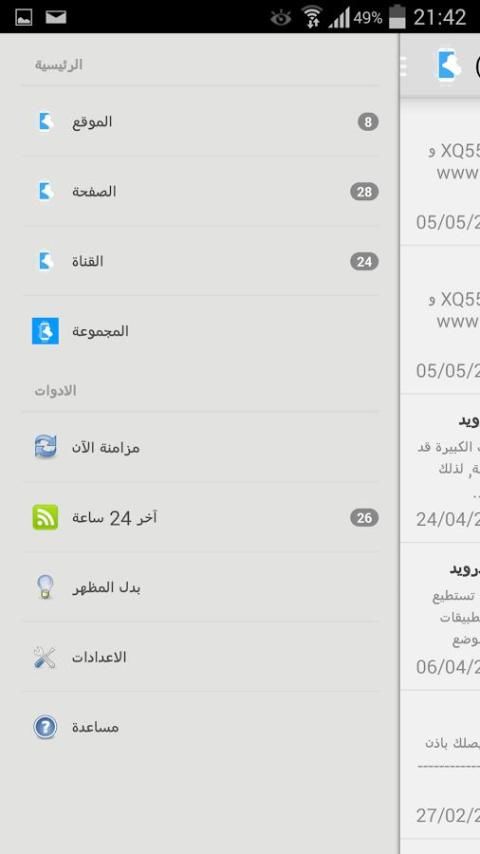Screen dimensions: 480x854
Task: Tap the mail notification status icon
Action: (x=56, y=17)
